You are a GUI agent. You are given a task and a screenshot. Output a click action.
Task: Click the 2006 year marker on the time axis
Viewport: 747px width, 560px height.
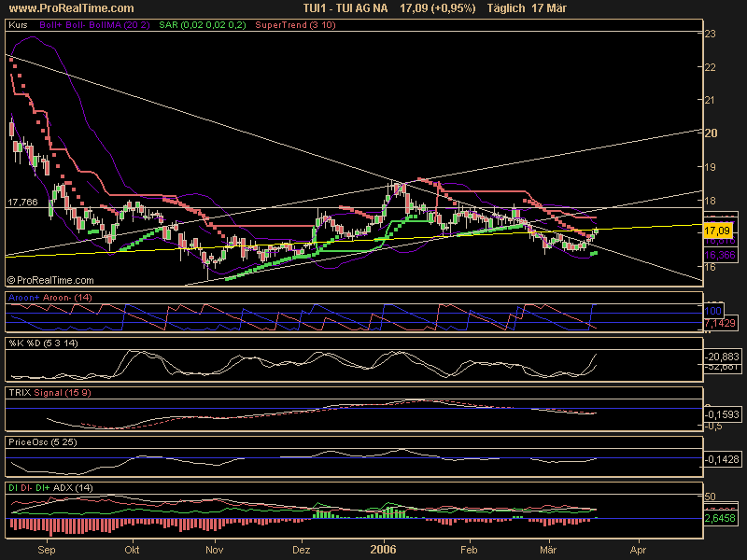[384, 551]
